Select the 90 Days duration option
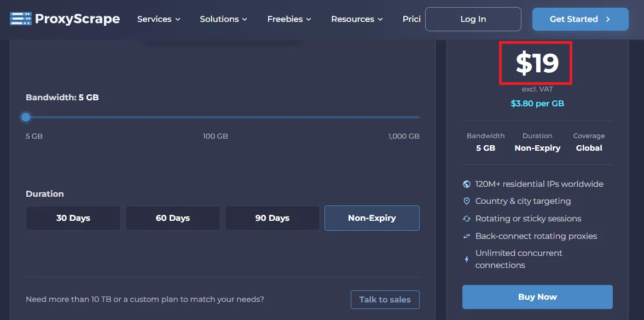 click(x=272, y=218)
